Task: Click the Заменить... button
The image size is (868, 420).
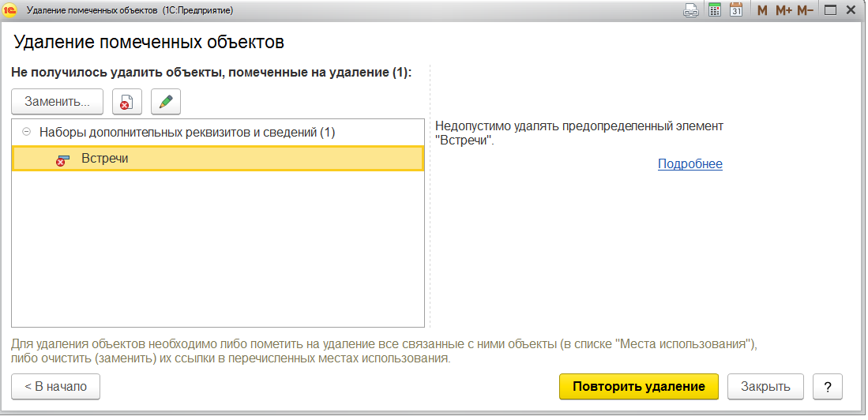Action: pyautogui.click(x=57, y=102)
